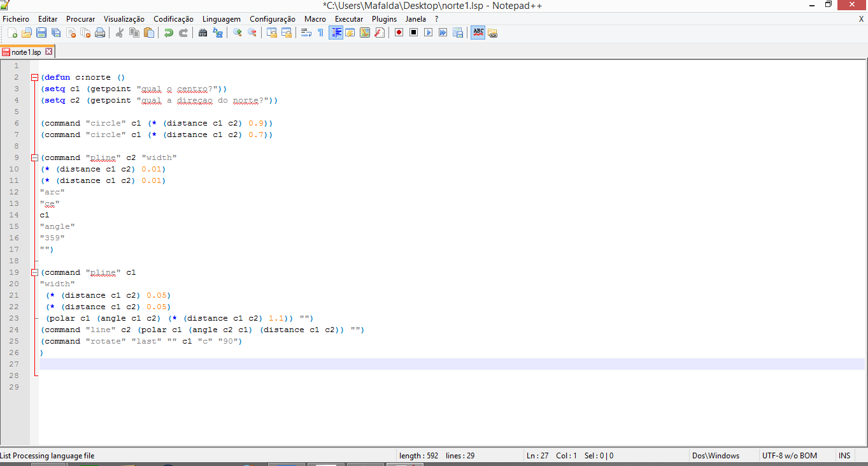
Task: Click the Copy icon in toolbar
Action: (134, 33)
